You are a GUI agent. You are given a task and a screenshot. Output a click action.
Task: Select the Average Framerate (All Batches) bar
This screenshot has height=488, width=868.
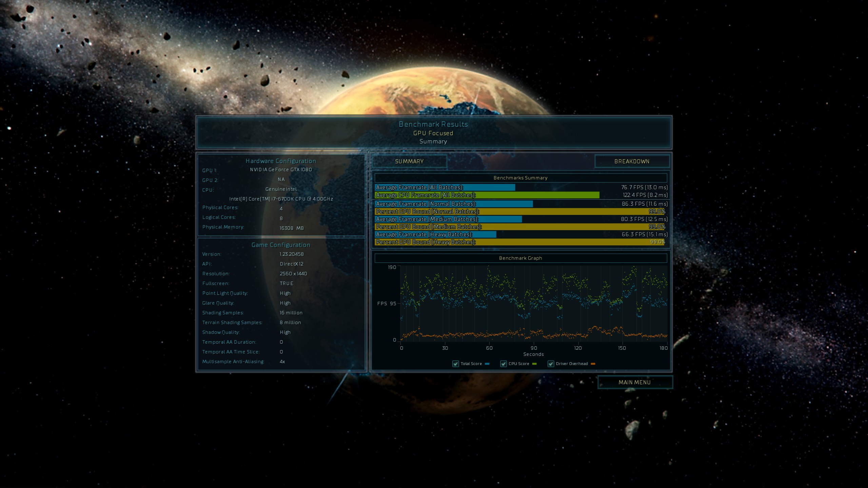click(445, 187)
